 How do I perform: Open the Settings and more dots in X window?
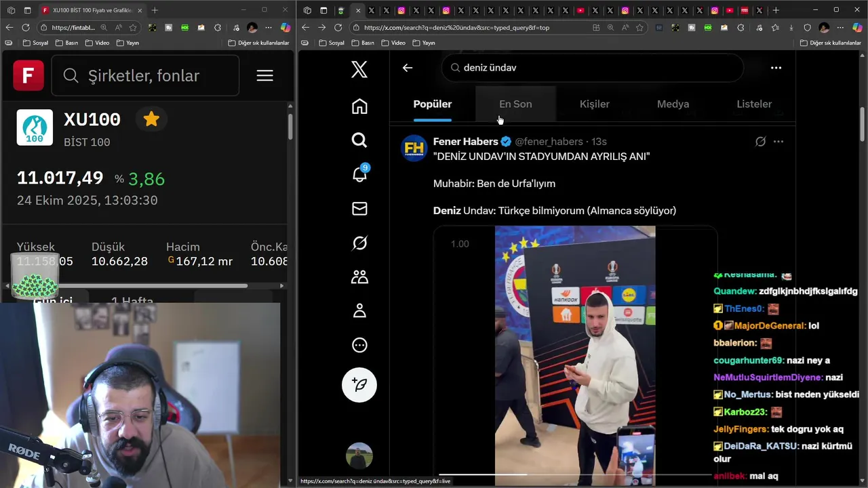pyautogui.click(x=840, y=28)
